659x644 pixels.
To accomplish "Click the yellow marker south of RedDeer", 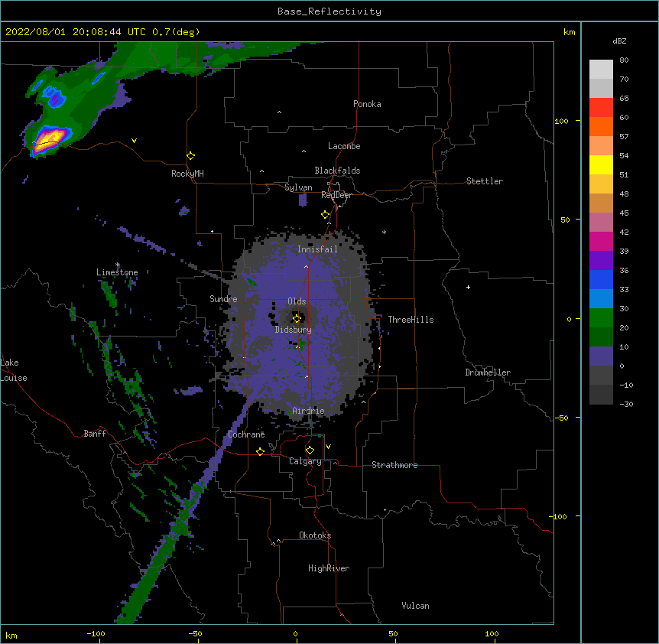I will tap(326, 215).
